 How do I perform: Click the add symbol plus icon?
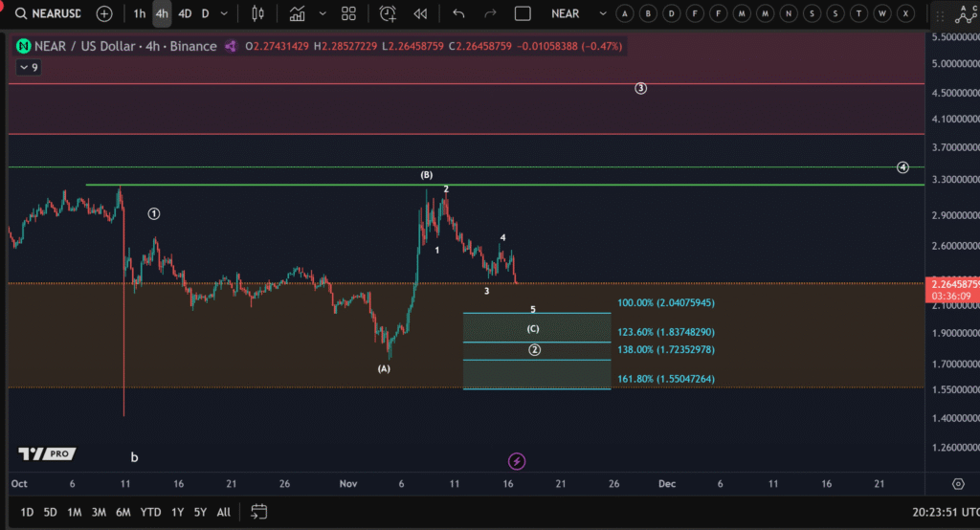[104, 14]
